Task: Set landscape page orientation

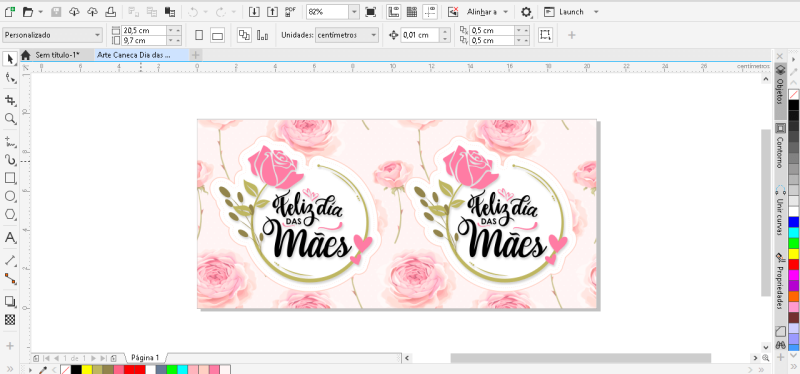Action: [217, 35]
